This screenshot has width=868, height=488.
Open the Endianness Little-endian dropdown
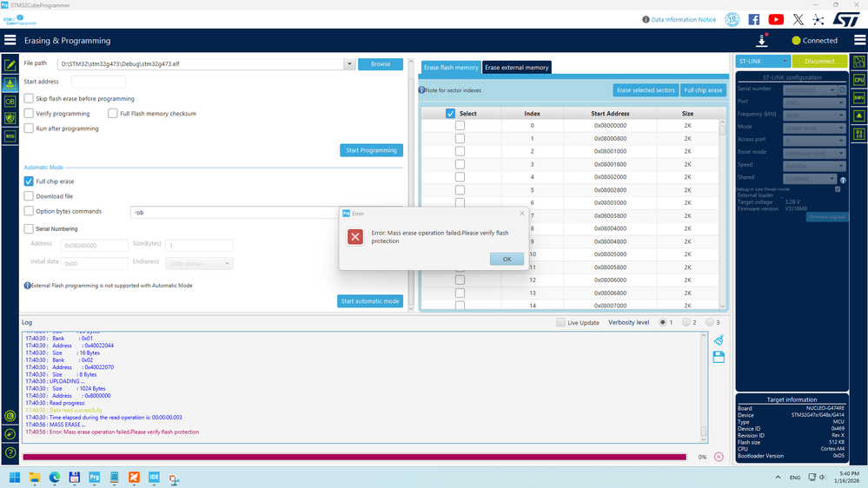[x=199, y=263]
